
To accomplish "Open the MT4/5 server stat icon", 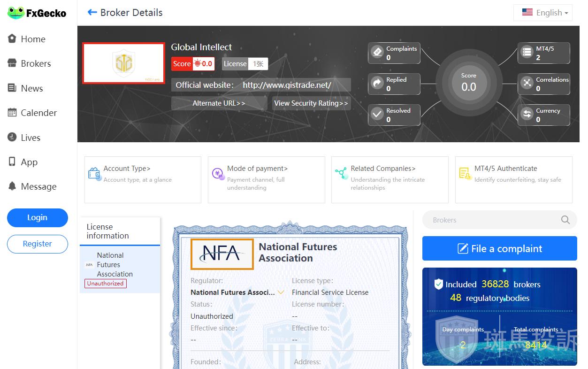I will pos(527,52).
